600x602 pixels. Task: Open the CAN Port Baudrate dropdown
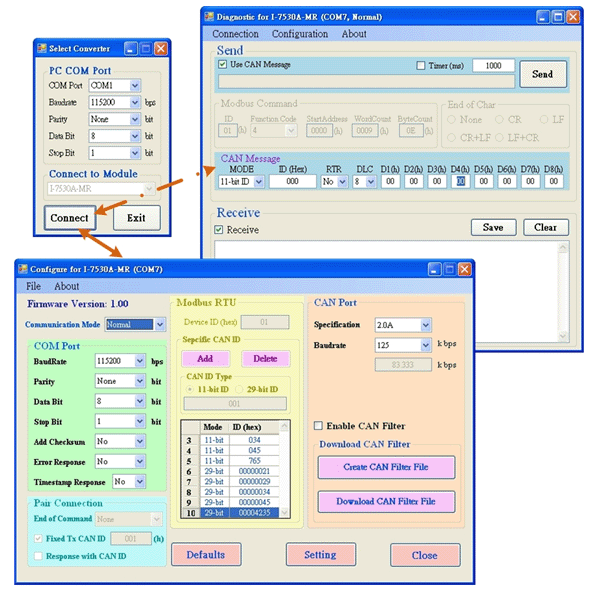tap(426, 345)
